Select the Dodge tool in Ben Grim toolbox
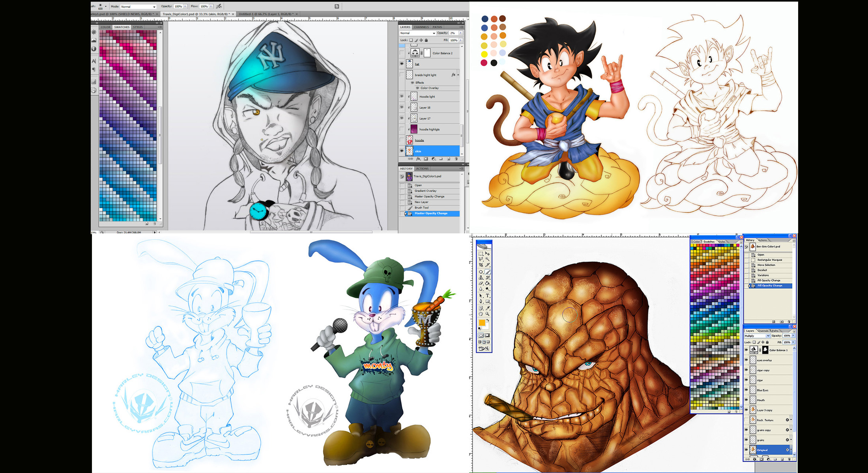 pyautogui.click(x=487, y=289)
